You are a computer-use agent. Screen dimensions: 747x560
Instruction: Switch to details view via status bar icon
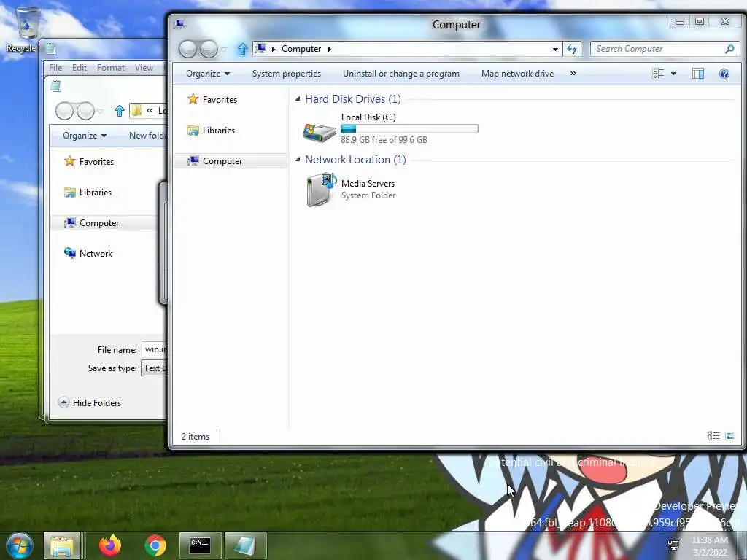[x=713, y=436]
